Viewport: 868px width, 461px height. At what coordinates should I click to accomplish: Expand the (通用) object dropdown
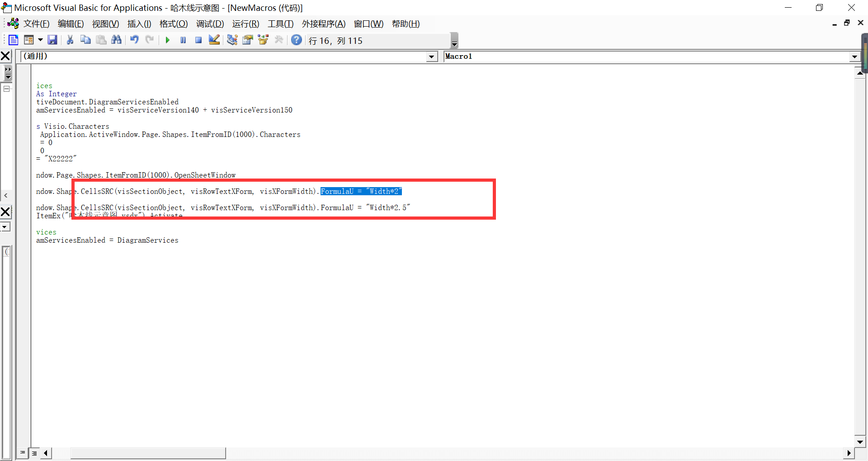coord(432,56)
